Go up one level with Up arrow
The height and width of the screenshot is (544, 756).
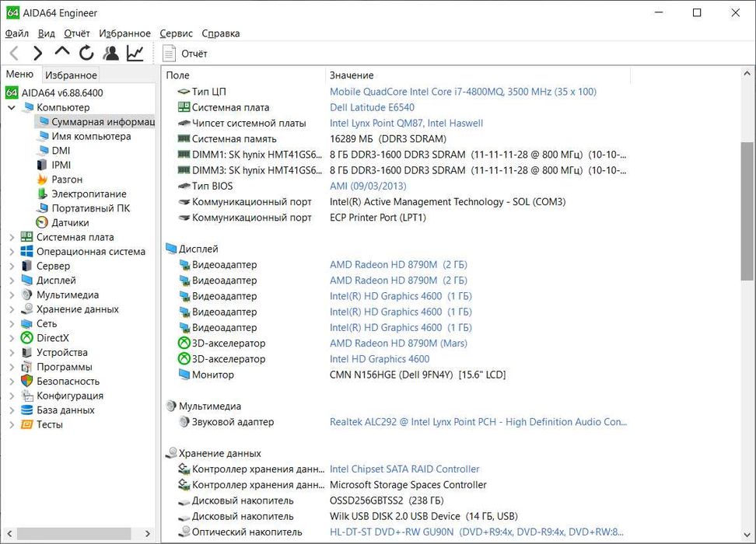(x=62, y=52)
